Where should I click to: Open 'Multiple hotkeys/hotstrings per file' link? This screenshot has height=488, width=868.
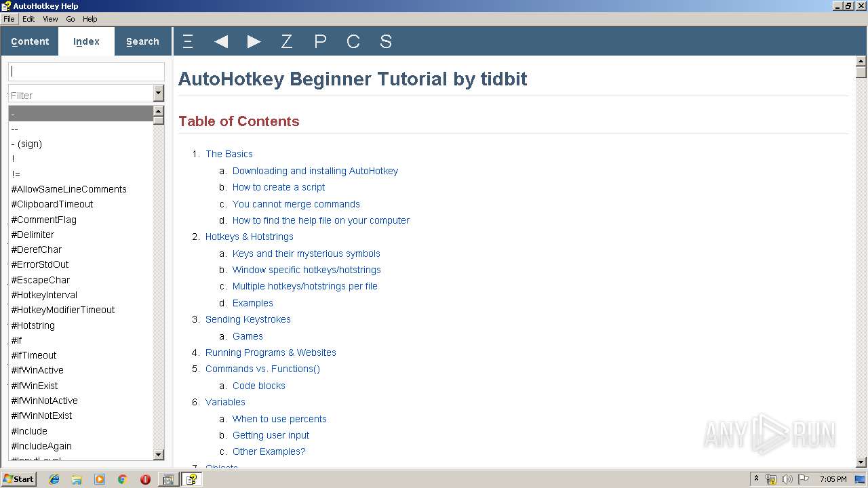305,286
